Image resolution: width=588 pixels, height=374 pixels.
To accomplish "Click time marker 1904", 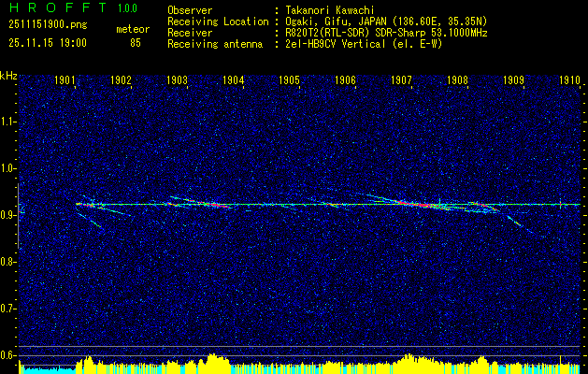I will [234, 79].
